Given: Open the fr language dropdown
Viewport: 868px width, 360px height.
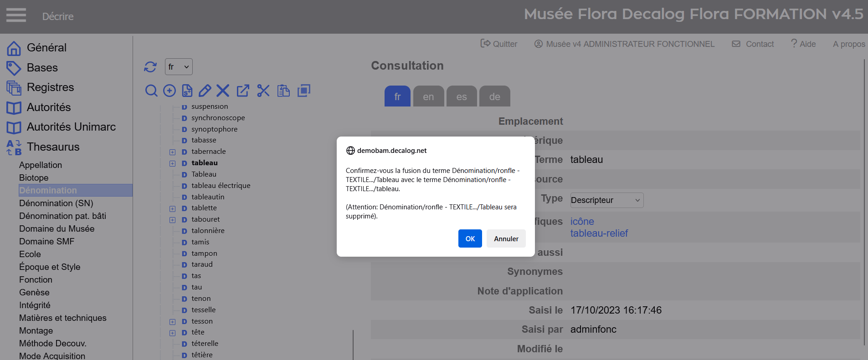Looking at the screenshot, I should tap(179, 67).
